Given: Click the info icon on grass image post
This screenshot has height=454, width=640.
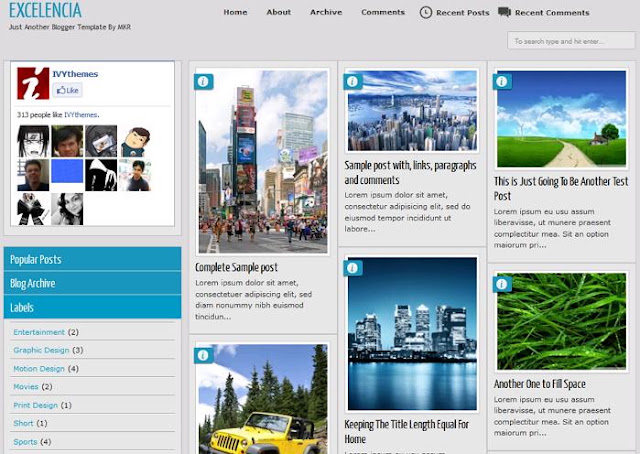Looking at the screenshot, I should pyautogui.click(x=502, y=284).
